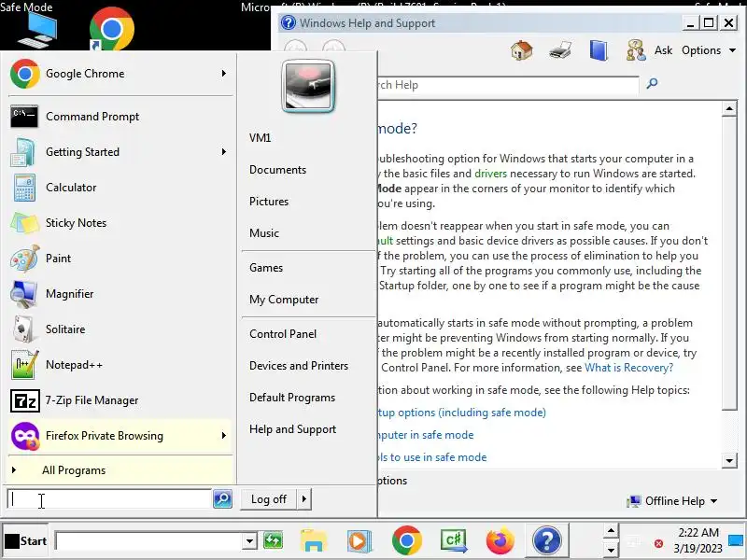Open Firefox from the taskbar
Screen dimensions: 747x560
point(500,541)
